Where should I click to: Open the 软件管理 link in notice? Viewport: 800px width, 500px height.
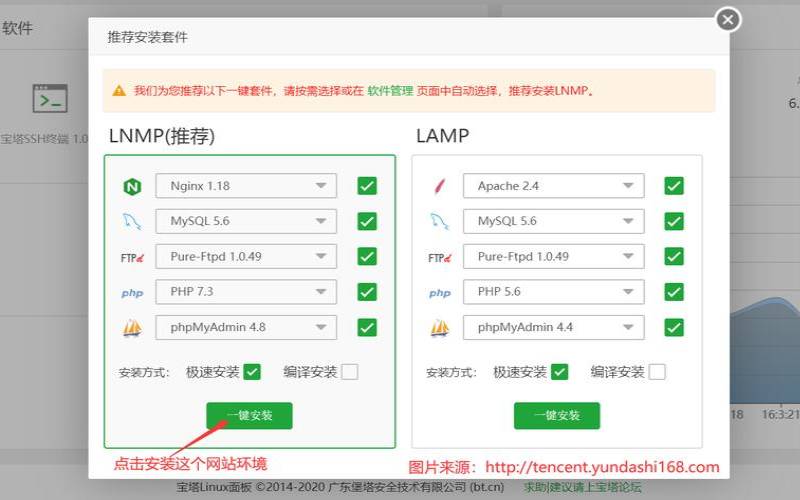point(390,91)
